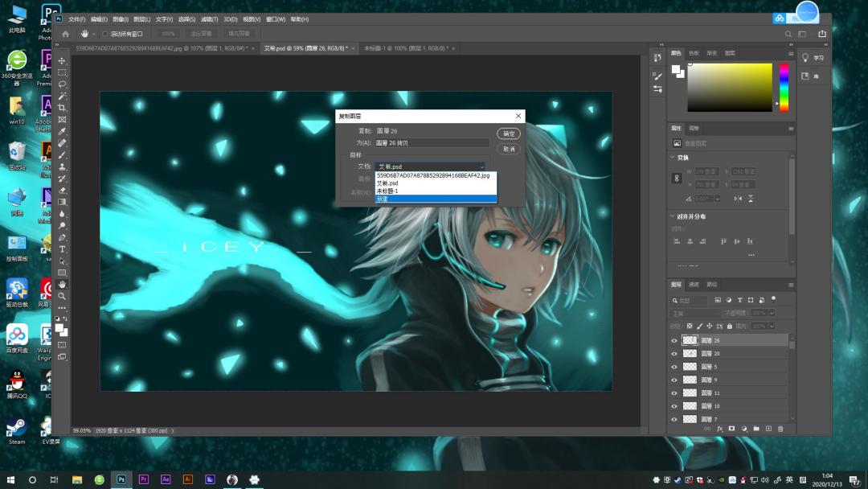
Task: Toggle the scroll all windows checkbox
Action: (x=105, y=34)
